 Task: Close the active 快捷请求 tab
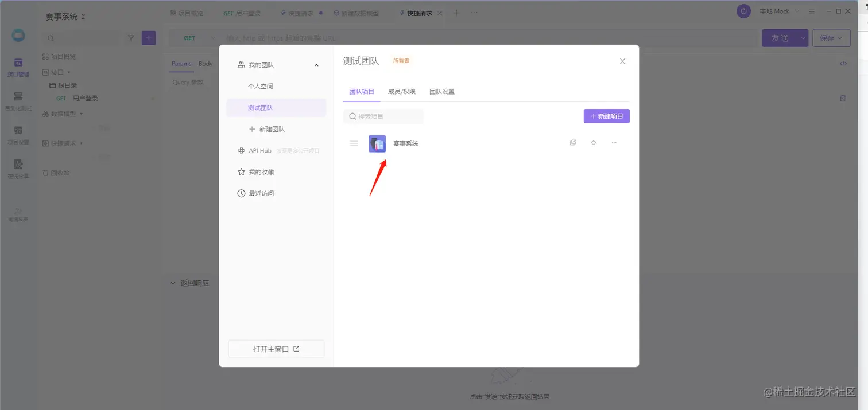click(x=440, y=13)
